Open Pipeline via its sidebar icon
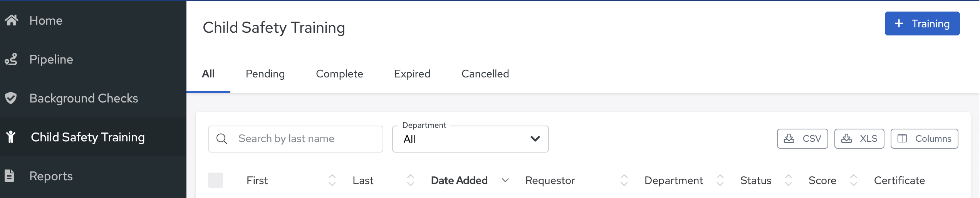 [11, 59]
